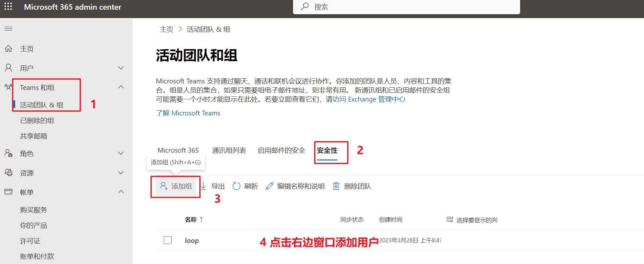Open 用户 in the left navigation
This screenshot has height=264, width=644.
[x=27, y=68]
